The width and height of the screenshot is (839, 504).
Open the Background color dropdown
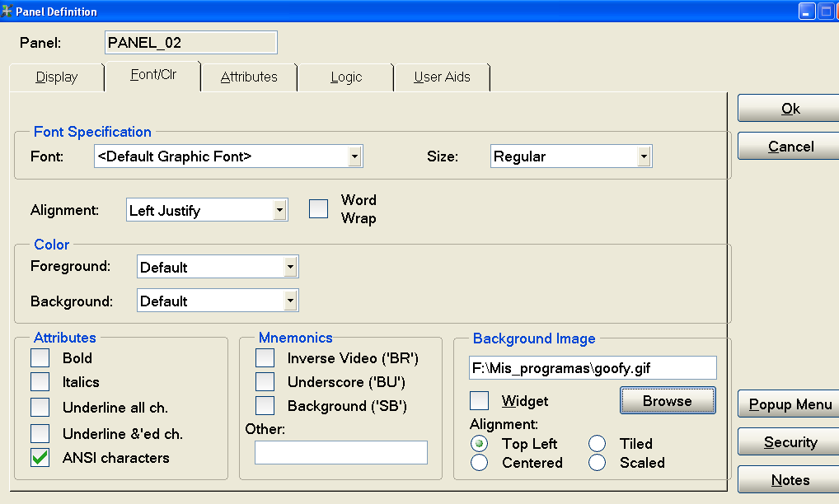pyautogui.click(x=289, y=301)
